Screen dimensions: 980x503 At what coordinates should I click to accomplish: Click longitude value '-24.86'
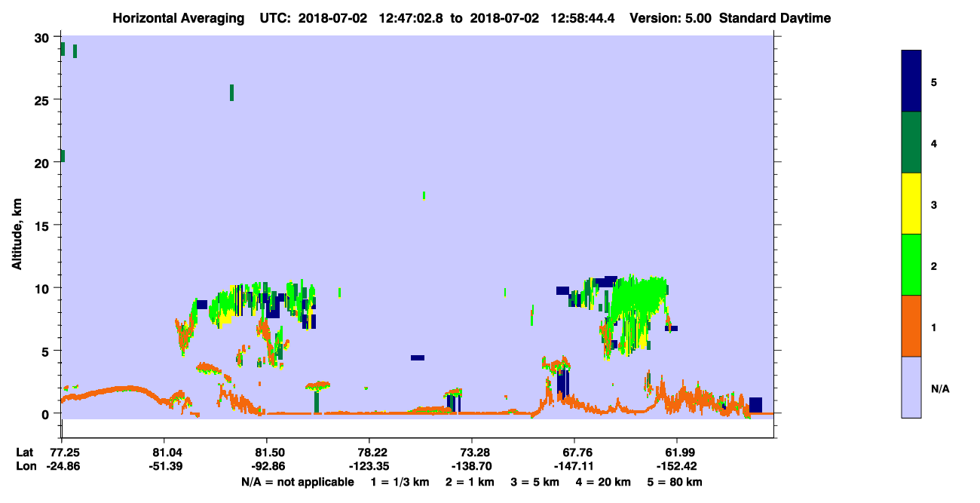click(64, 466)
